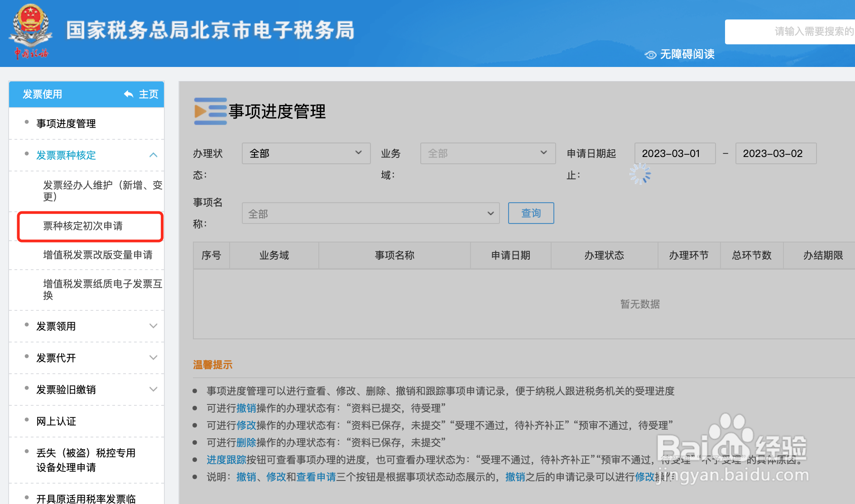
Task: Open the 业务域 dropdown
Action: coord(488,153)
